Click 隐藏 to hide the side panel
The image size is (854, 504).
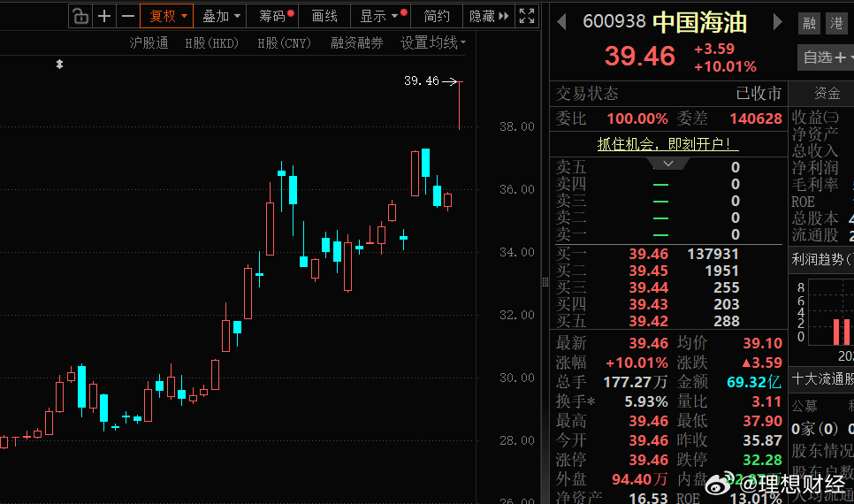pos(489,16)
